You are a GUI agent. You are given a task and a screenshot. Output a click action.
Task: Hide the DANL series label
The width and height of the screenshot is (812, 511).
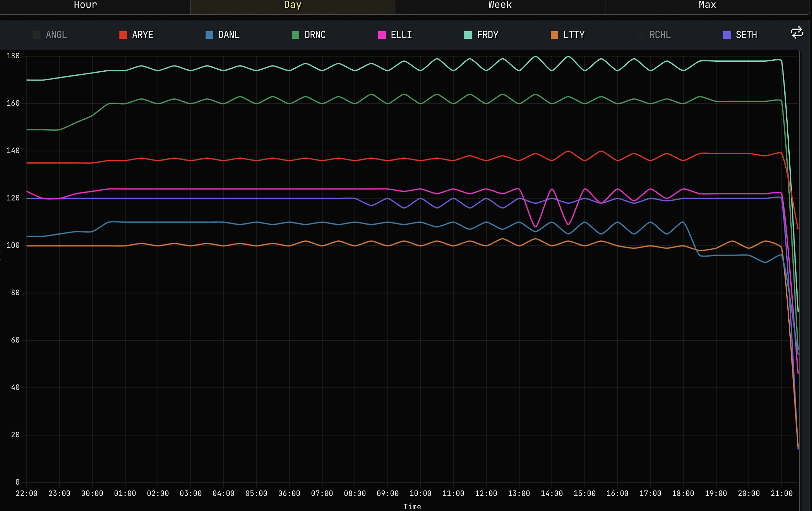coord(229,35)
